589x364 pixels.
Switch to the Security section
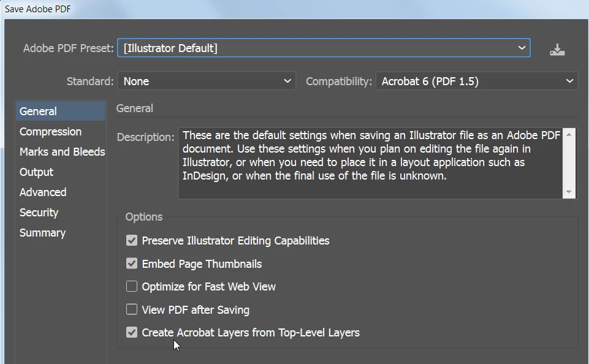click(x=39, y=213)
